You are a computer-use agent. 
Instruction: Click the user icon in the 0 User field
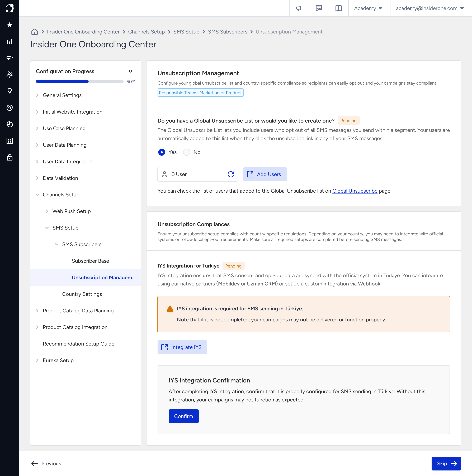point(164,174)
